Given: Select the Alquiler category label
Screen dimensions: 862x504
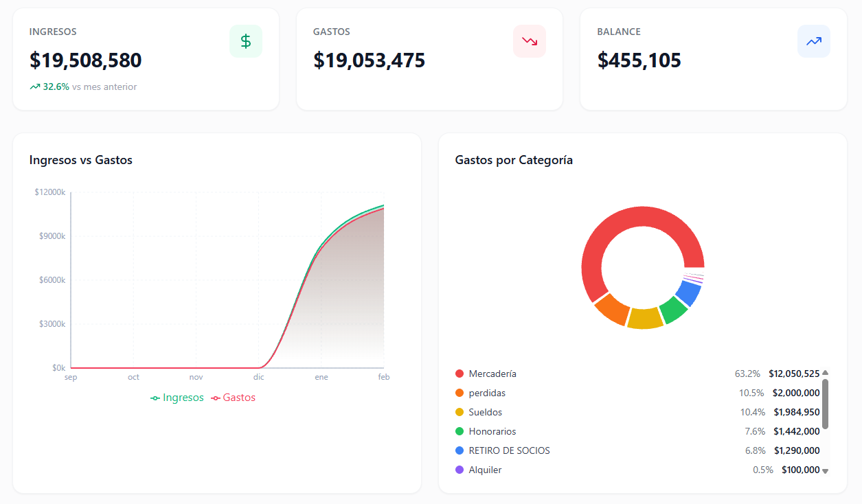Looking at the screenshot, I should click(x=485, y=470).
